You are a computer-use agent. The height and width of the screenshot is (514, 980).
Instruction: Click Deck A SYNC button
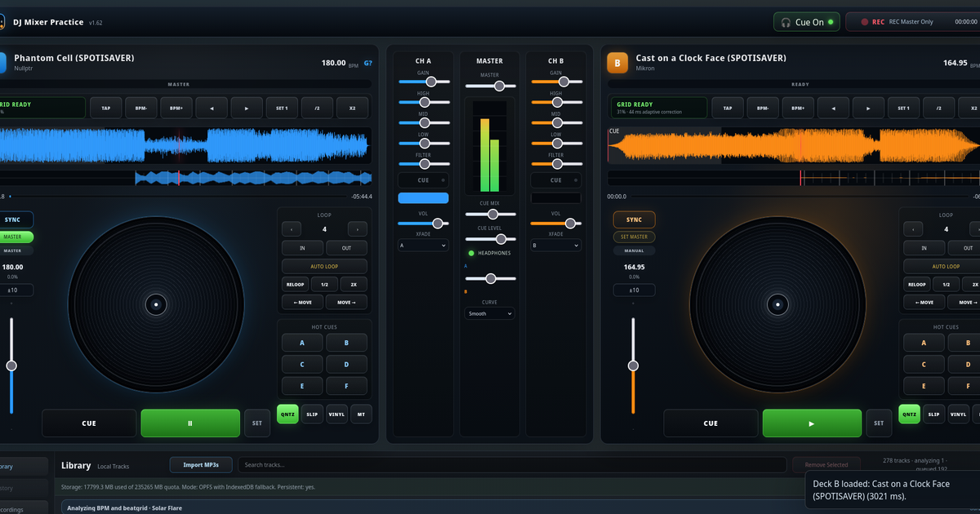point(14,219)
